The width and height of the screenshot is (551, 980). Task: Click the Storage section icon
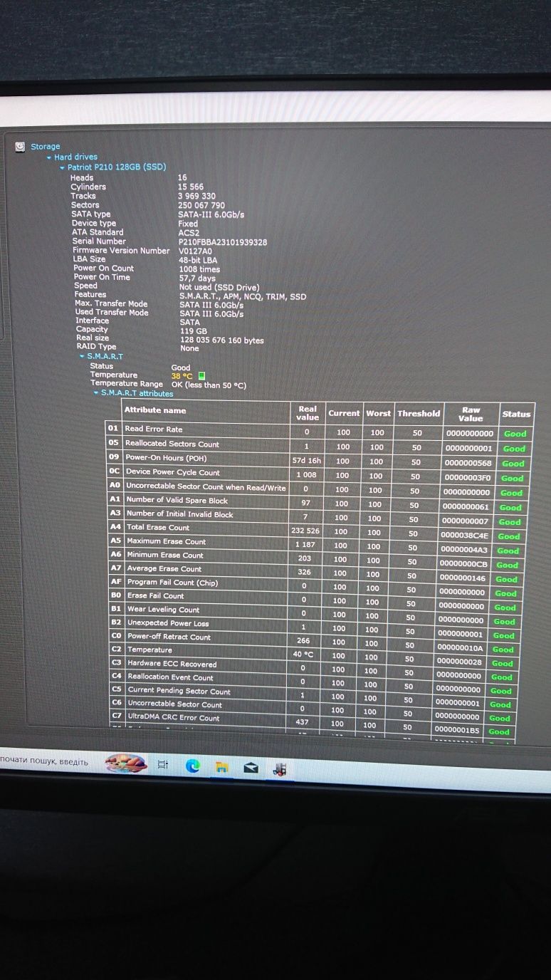[x=20, y=146]
